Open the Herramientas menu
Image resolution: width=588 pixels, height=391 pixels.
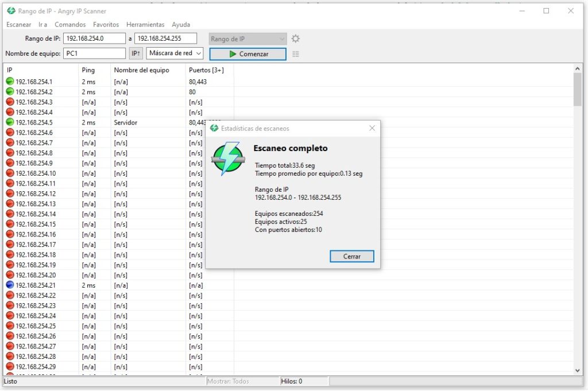pos(145,24)
